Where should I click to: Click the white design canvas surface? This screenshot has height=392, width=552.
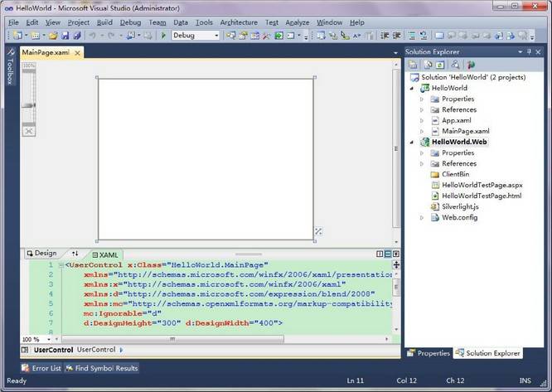(206, 159)
